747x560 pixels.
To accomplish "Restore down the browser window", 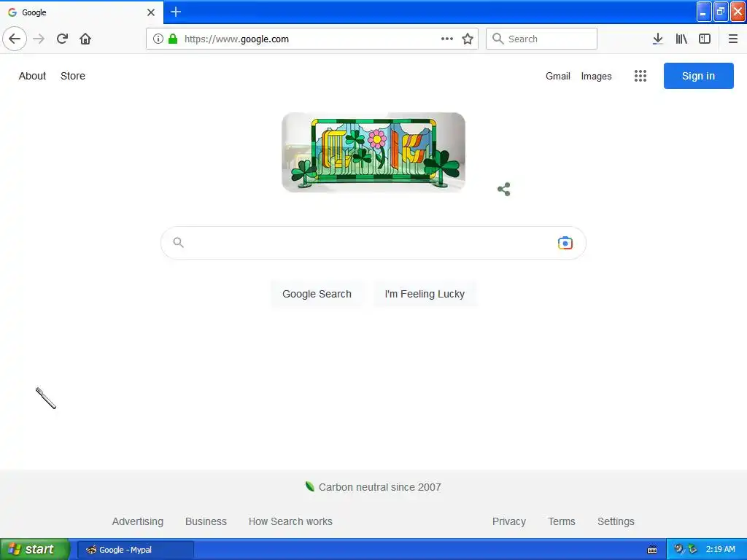I will pyautogui.click(x=721, y=12).
